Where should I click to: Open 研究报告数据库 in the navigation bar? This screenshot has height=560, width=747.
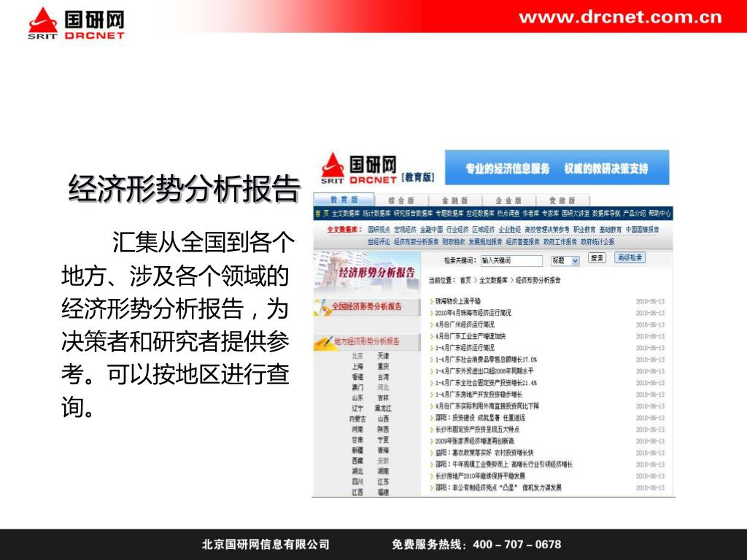coord(413,214)
